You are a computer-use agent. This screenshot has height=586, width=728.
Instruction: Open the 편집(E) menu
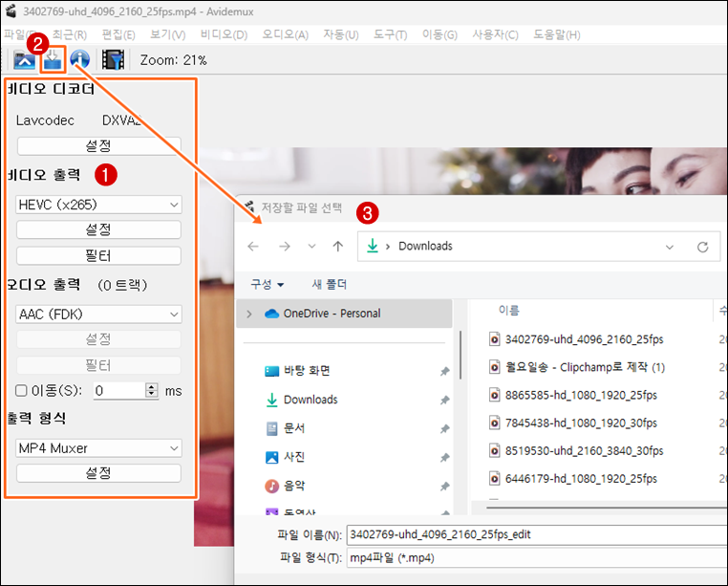pyautogui.click(x=118, y=34)
